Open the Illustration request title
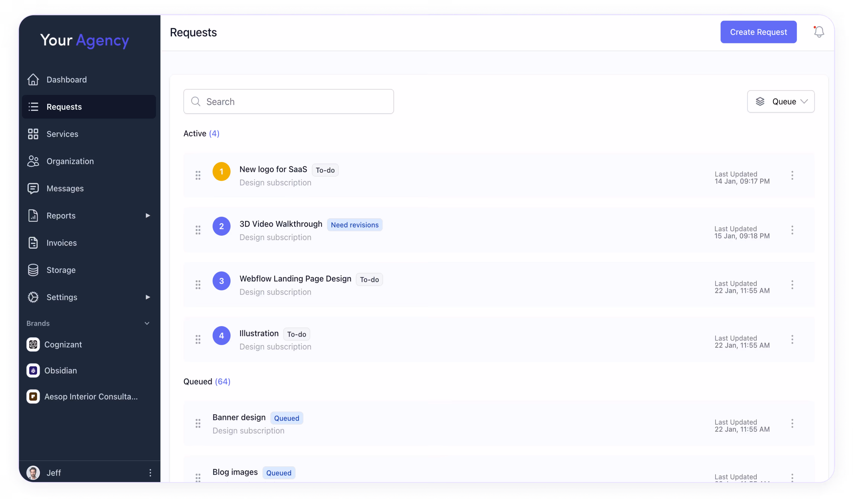The width and height of the screenshot is (853, 504). (259, 333)
